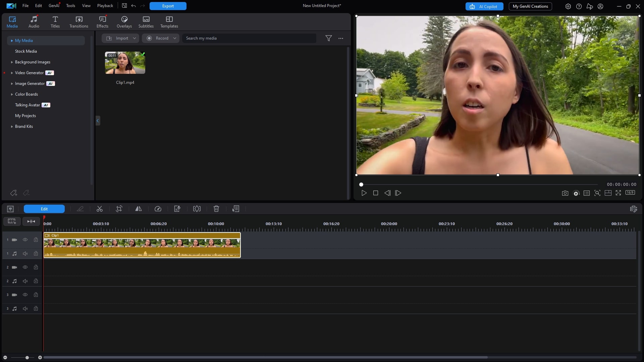Expand the Record options dropdown
This screenshot has height=362, width=644.
175,38
